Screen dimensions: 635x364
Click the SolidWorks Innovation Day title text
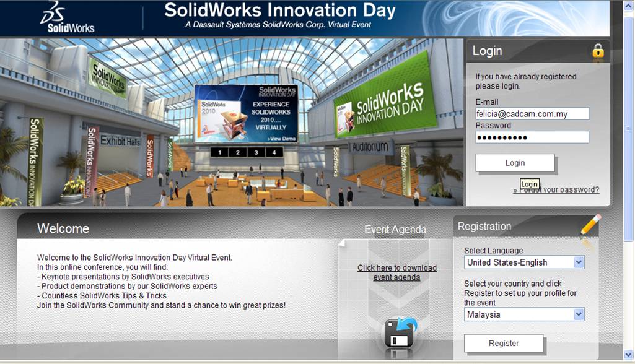pyautogui.click(x=280, y=10)
